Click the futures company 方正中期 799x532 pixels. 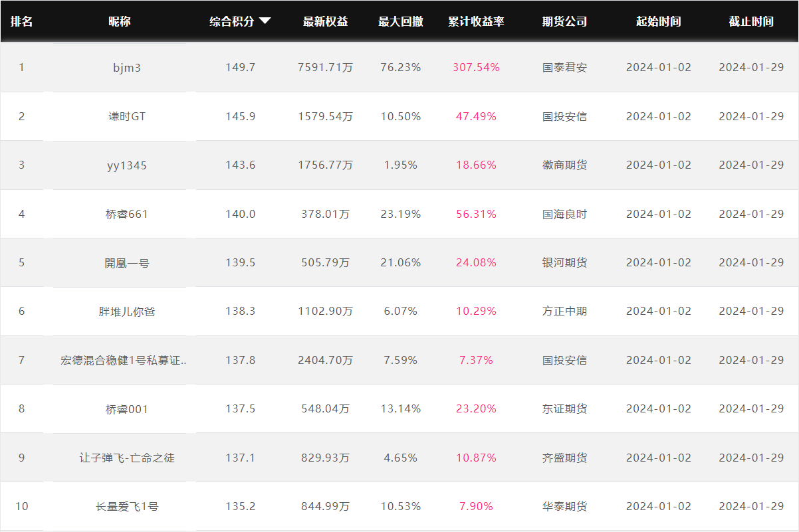[564, 311]
